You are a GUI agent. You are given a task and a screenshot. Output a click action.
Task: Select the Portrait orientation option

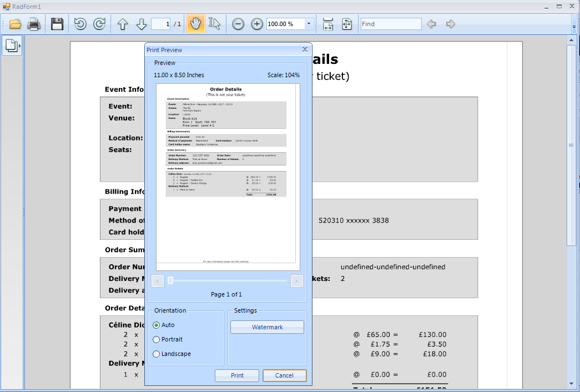[156, 339]
